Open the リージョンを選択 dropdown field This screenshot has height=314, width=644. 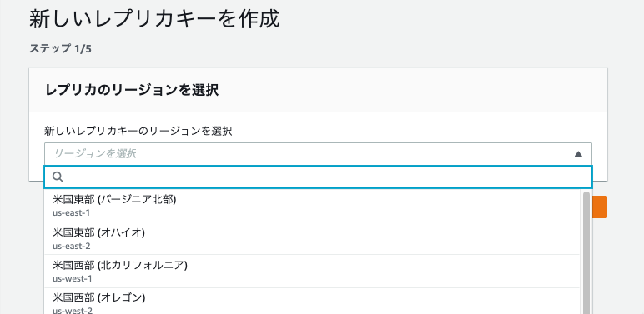318,154
